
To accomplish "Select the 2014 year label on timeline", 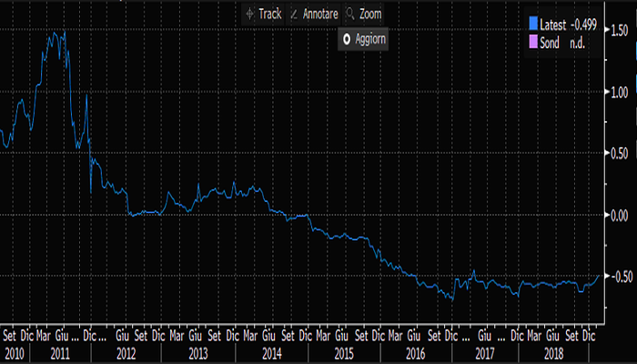I will tap(269, 350).
